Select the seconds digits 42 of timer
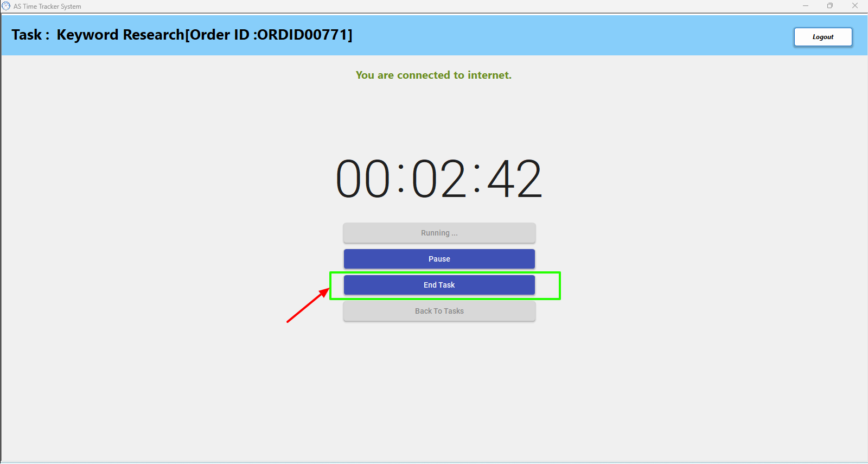The height and width of the screenshot is (464, 868). tap(515, 179)
